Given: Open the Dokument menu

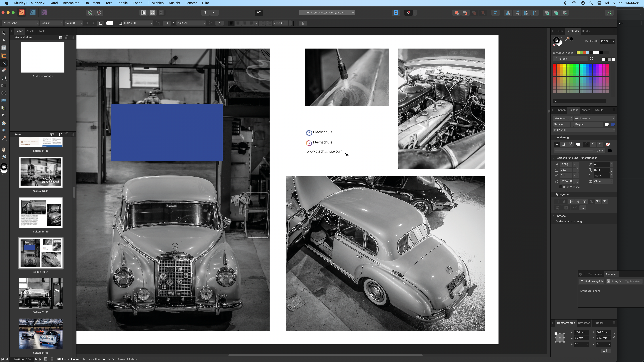Looking at the screenshot, I should point(92,3).
